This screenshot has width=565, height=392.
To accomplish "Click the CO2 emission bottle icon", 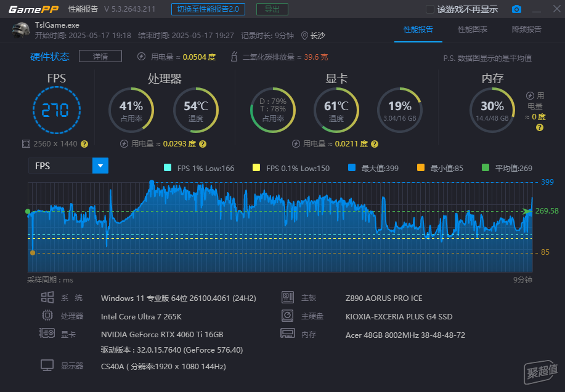I will 234,57.
